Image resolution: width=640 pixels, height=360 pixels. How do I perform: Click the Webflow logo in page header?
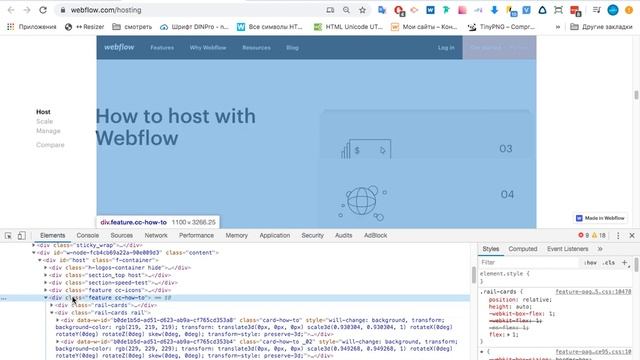pos(119,47)
